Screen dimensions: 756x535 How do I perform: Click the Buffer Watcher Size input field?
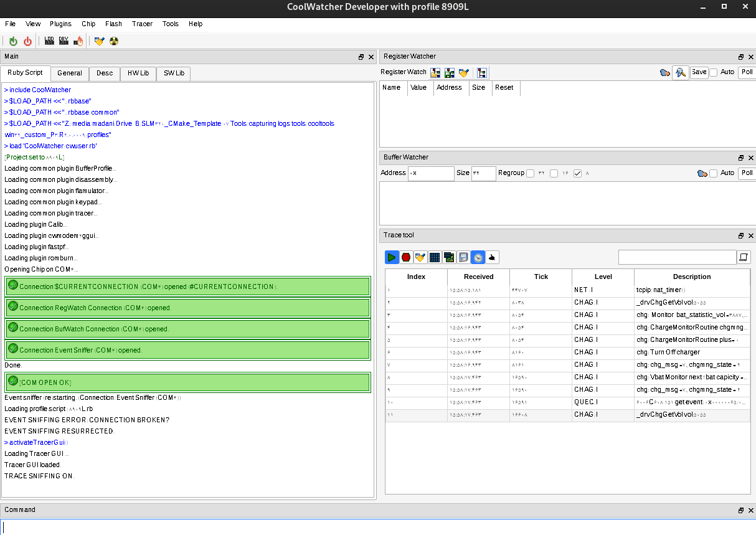pos(484,174)
